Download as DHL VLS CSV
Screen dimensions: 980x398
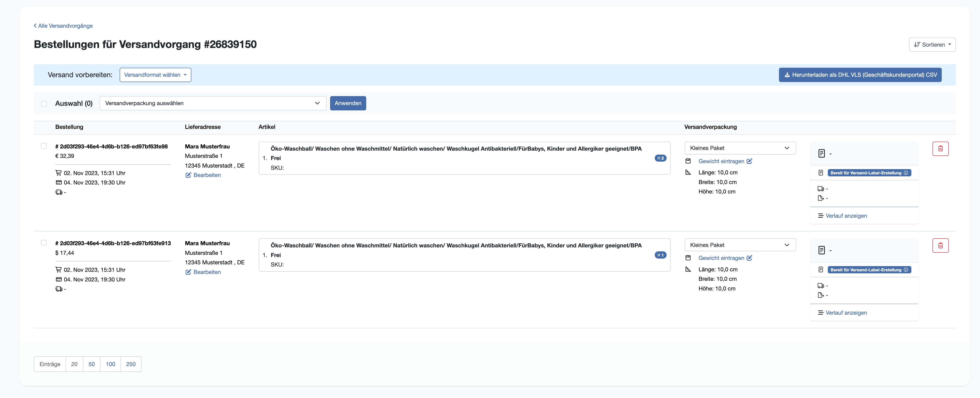(x=860, y=75)
